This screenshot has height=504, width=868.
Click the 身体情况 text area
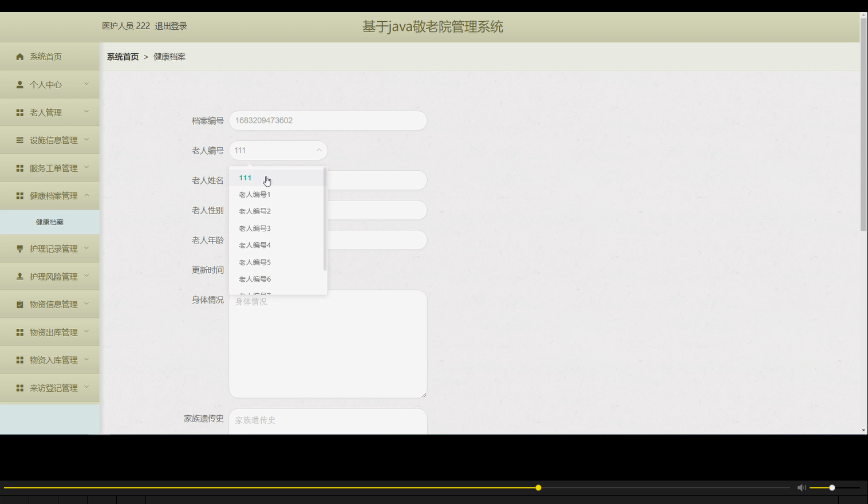[x=328, y=344]
